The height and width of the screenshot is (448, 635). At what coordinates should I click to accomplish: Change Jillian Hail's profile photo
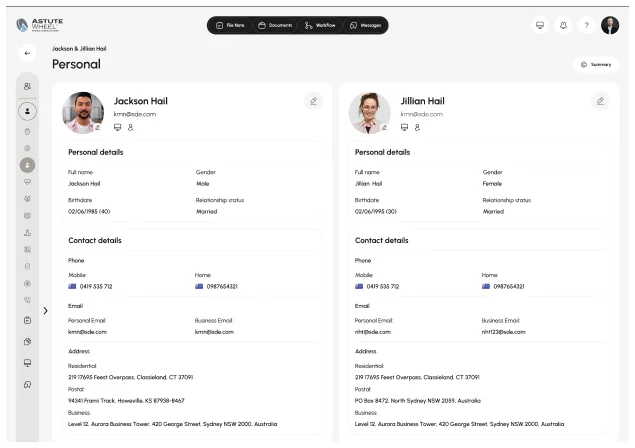point(370,113)
